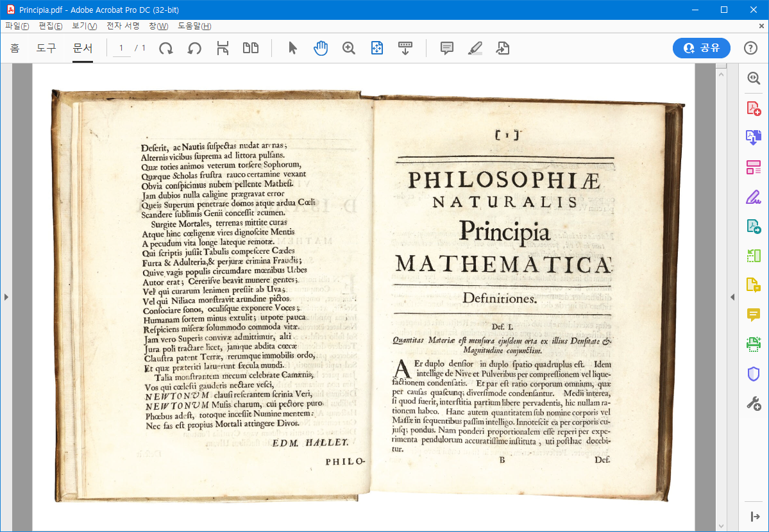The image size is (769, 532).
Task: Select the marquee zoom magnifier tool
Action: (x=349, y=48)
